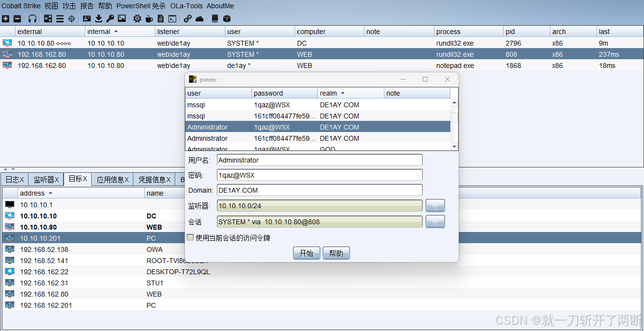Open the credentials toolbar icon
The width and height of the screenshot is (644, 331).
[87, 18]
